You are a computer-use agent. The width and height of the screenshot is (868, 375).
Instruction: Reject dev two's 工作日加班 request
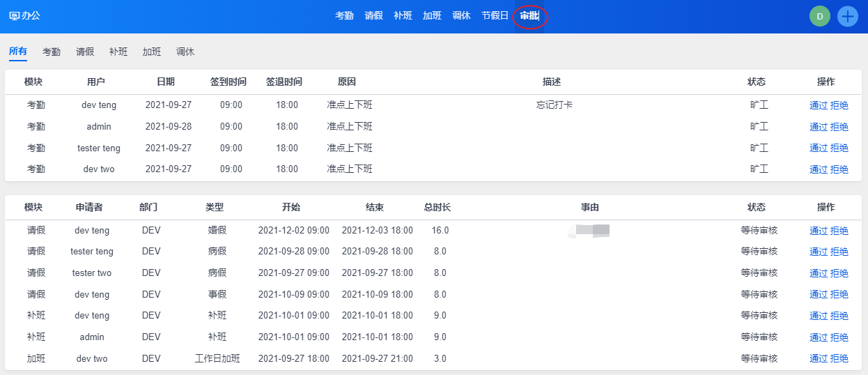[839, 359]
